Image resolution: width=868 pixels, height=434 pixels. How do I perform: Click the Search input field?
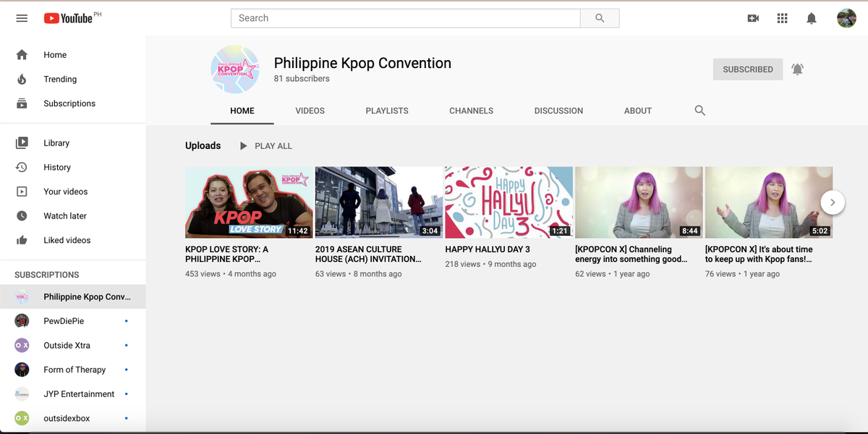406,18
